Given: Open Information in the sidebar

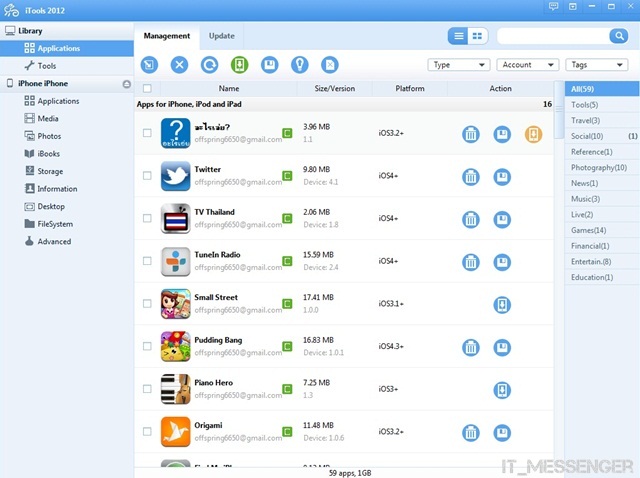Looking at the screenshot, I should coord(67,189).
